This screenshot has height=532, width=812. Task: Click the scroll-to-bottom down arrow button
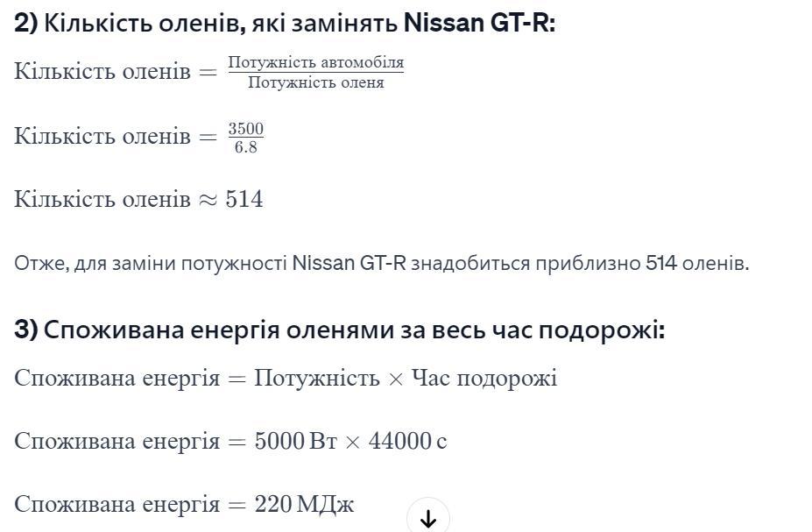[427, 518]
